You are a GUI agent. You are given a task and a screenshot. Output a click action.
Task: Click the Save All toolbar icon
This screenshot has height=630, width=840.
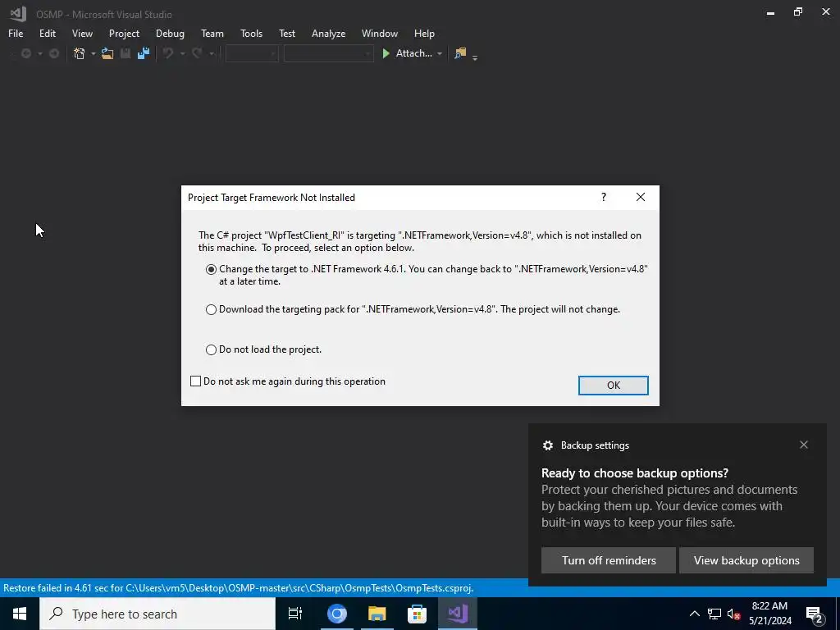[143, 53]
